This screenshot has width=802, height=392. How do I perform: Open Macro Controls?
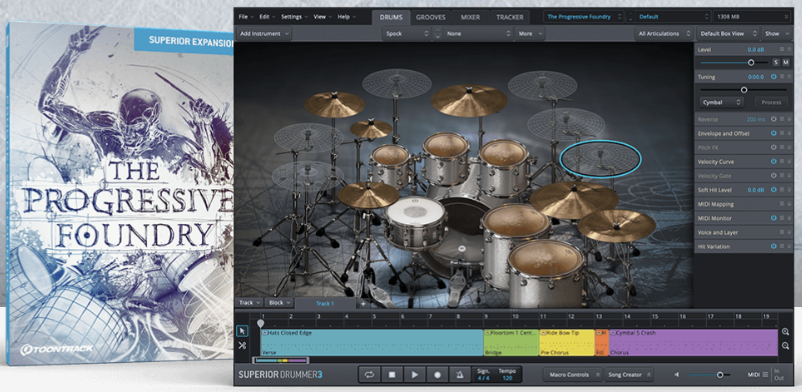pos(572,375)
